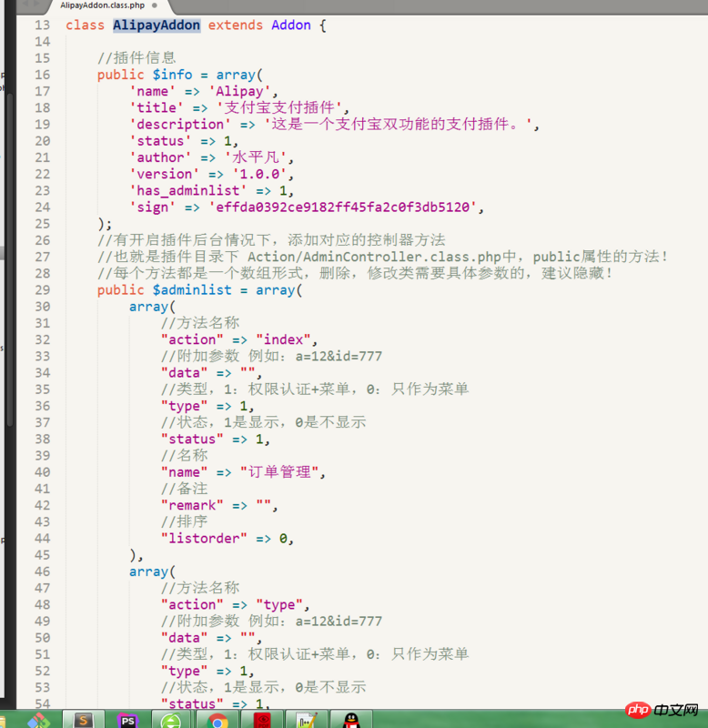This screenshot has height=728, width=708.
Task: Click line number 29 in the gutter
Action: 42,289
